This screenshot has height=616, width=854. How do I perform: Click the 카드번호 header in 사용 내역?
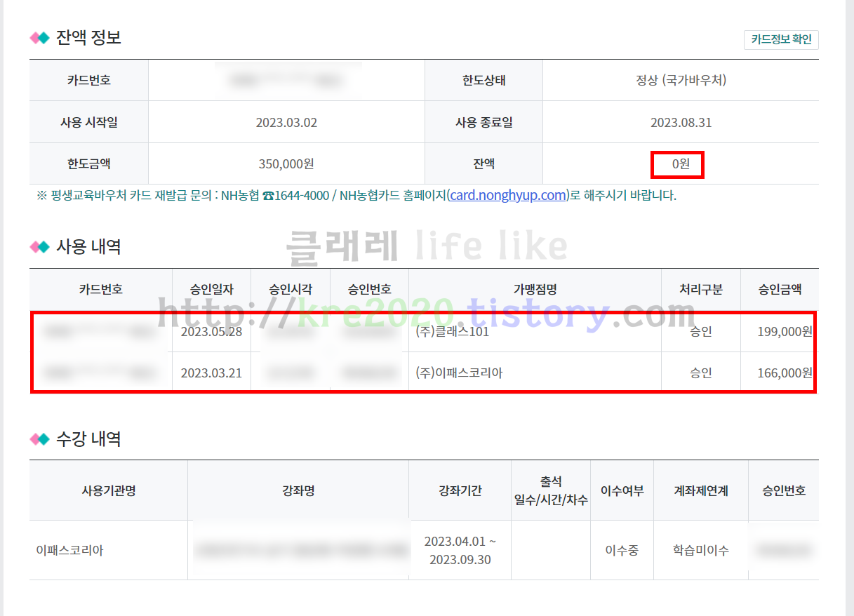click(x=101, y=289)
